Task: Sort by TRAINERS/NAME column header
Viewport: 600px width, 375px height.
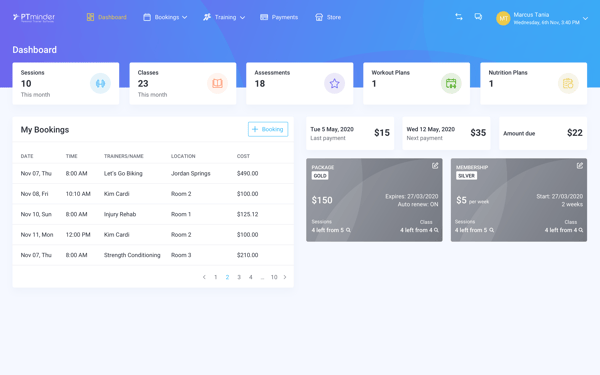Action: 124,156
